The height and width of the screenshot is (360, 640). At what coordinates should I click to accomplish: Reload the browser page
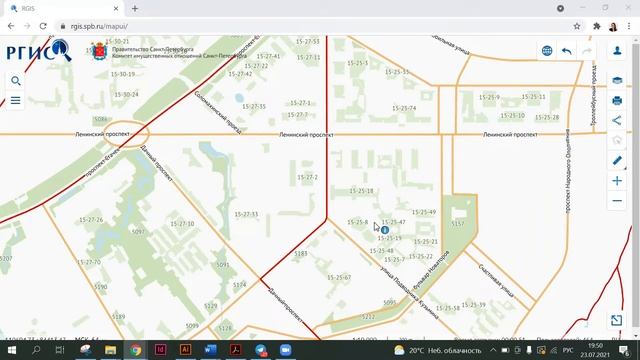(43, 26)
